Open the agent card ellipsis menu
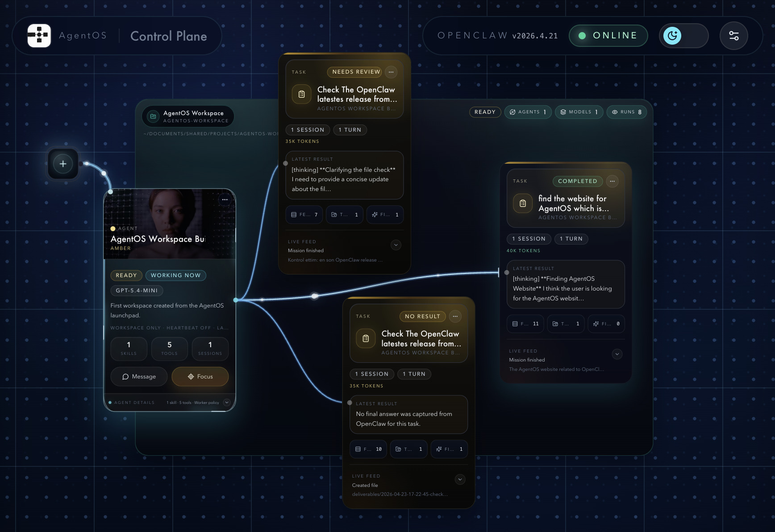The height and width of the screenshot is (532, 775). 225,199
